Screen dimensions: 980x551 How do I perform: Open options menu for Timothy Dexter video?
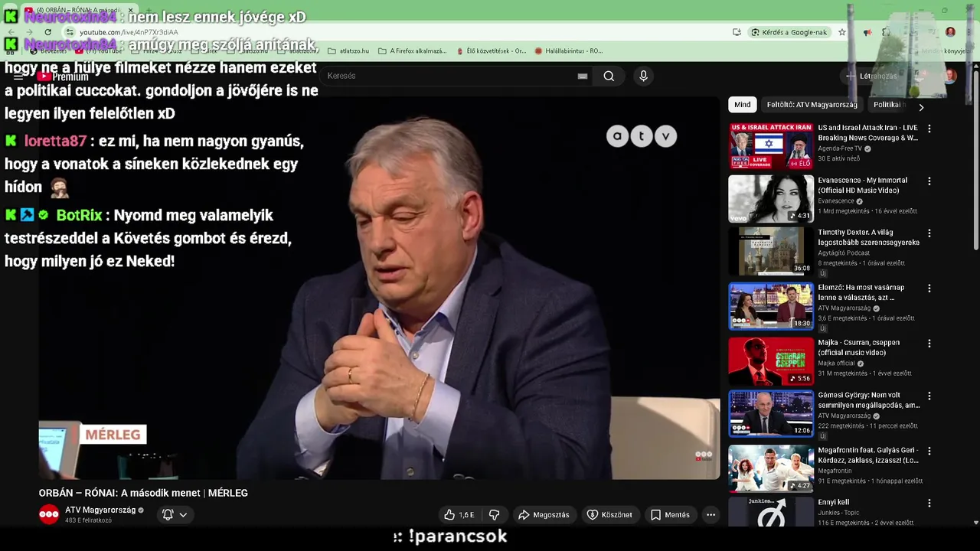coord(929,233)
